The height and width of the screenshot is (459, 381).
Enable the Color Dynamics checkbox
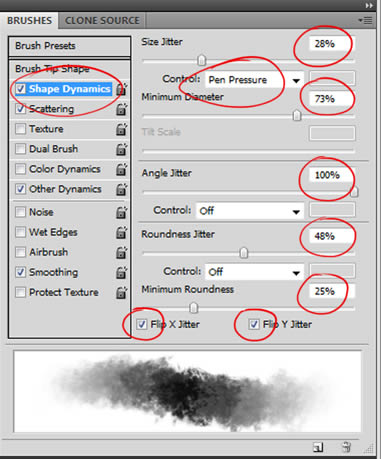coord(21,169)
